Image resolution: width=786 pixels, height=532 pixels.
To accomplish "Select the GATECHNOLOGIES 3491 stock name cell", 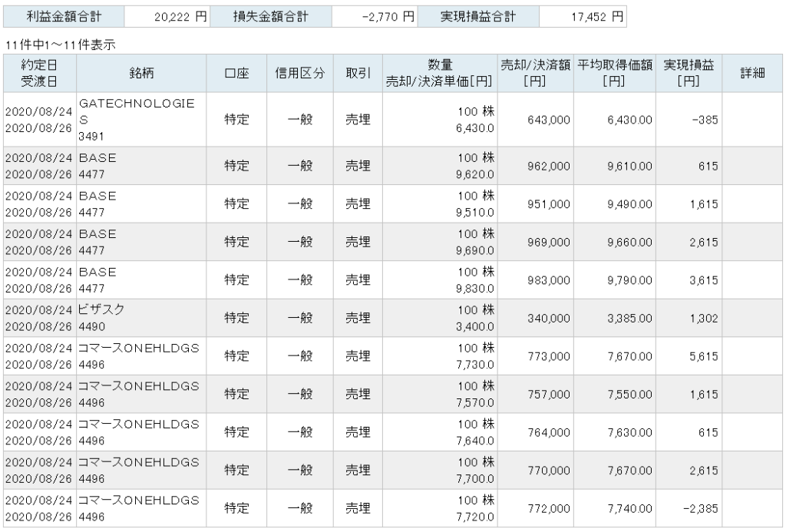I will click(141, 120).
